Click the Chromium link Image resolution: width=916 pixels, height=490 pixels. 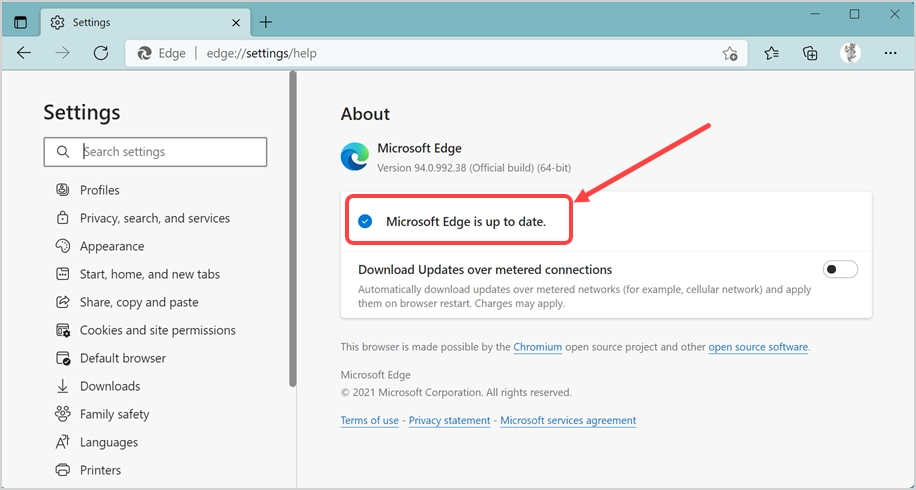(537, 347)
